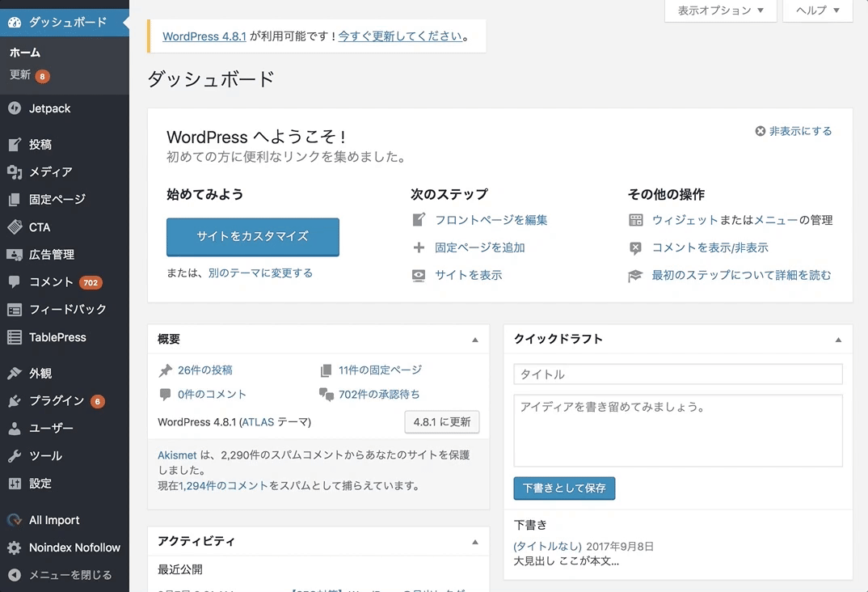Collapse the アクティビティ panel with its arrow
Image resolution: width=868 pixels, height=592 pixels.
(x=475, y=542)
